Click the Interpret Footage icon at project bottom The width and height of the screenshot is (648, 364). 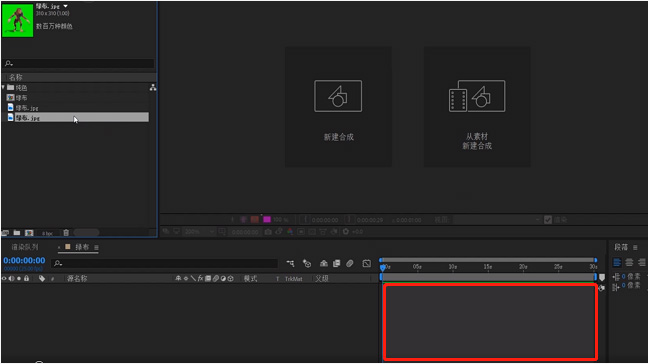5,233
